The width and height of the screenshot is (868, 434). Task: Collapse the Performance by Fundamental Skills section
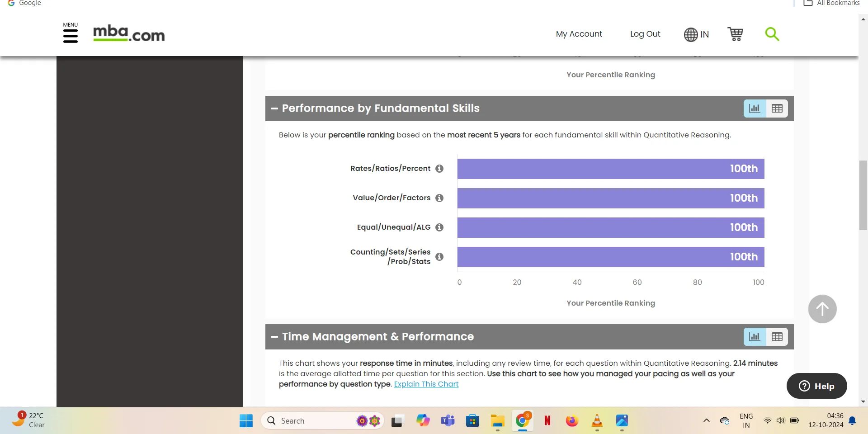(274, 108)
